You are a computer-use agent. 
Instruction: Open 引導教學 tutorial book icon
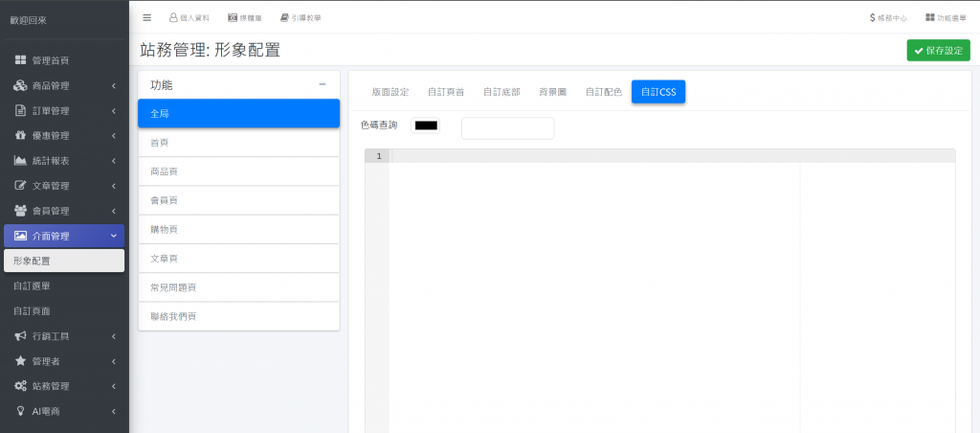click(x=284, y=17)
